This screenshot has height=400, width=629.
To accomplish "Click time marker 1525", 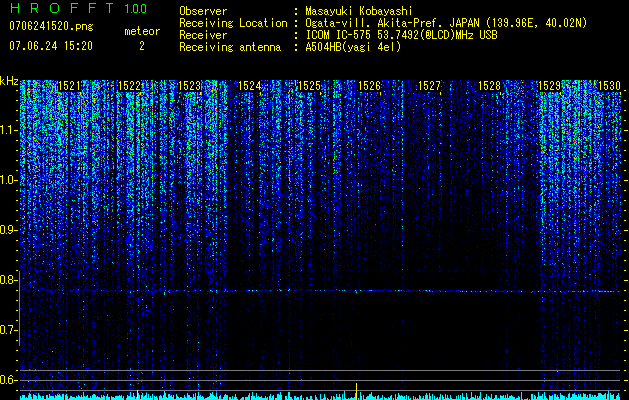I will point(310,85).
